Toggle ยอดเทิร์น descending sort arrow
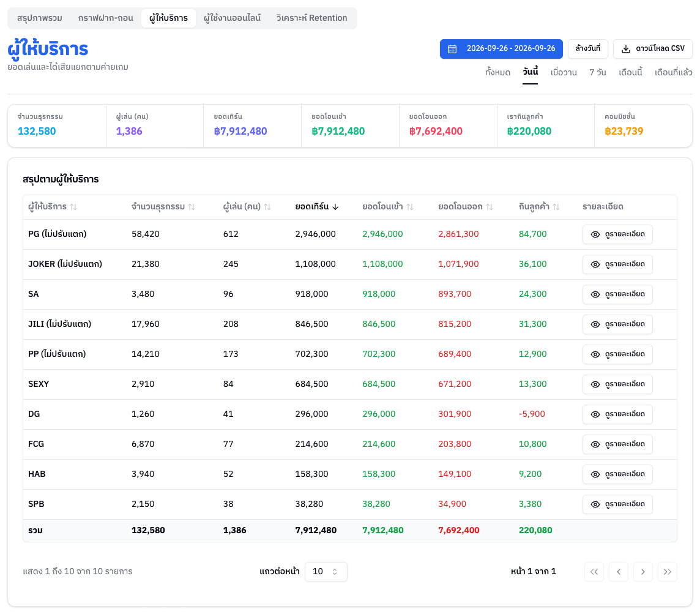Image resolution: width=700 pixels, height=614 pixels. click(x=317, y=207)
